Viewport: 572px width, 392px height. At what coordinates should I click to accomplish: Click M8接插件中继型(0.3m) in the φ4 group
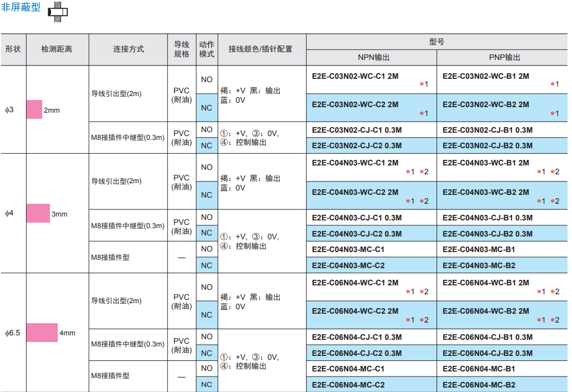(x=128, y=226)
